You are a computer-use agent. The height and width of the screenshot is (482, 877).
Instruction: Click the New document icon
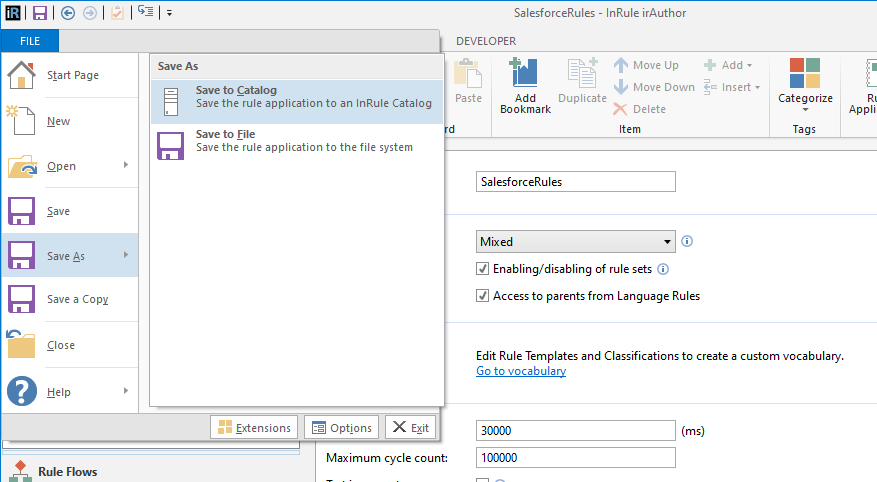[21, 120]
